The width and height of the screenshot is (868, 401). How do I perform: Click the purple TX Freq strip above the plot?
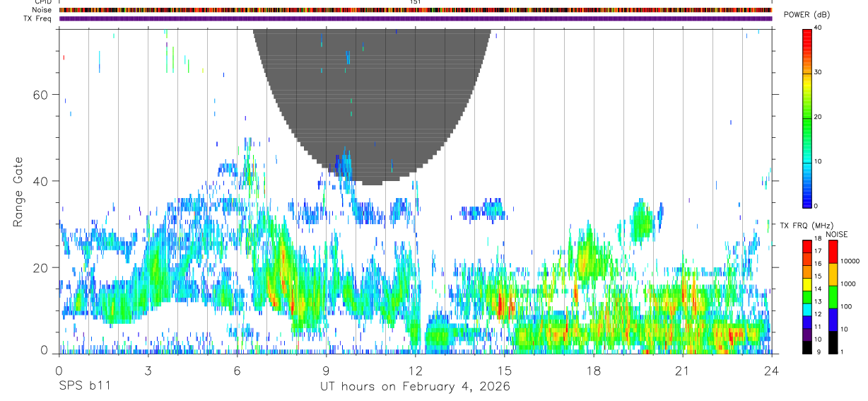[x=415, y=18]
